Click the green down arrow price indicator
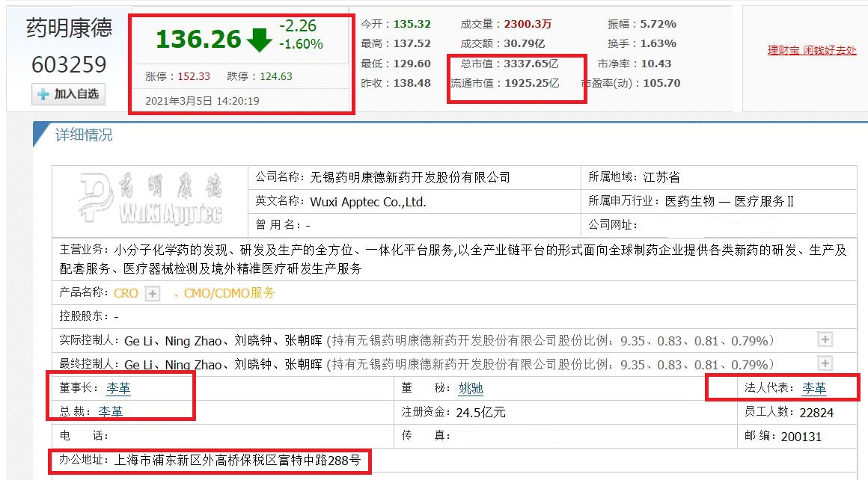Viewport: 868px width, 480px height. [x=259, y=40]
